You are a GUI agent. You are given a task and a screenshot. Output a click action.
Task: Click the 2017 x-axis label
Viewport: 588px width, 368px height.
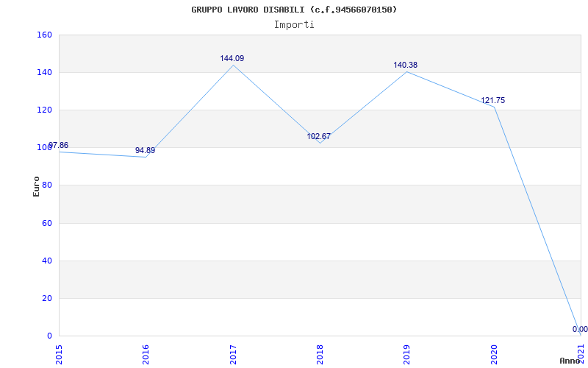coord(232,355)
